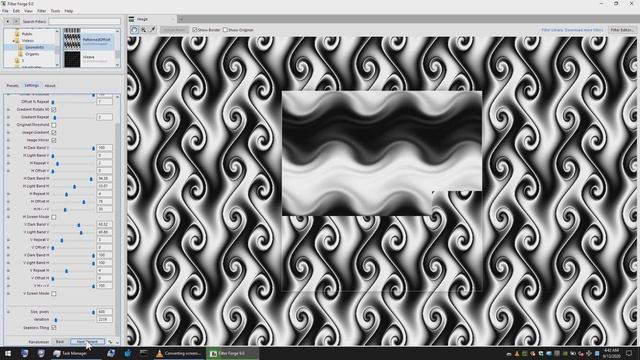Go forward with the right arrow button
The width and height of the screenshot is (640, 360).
(x=16, y=21)
